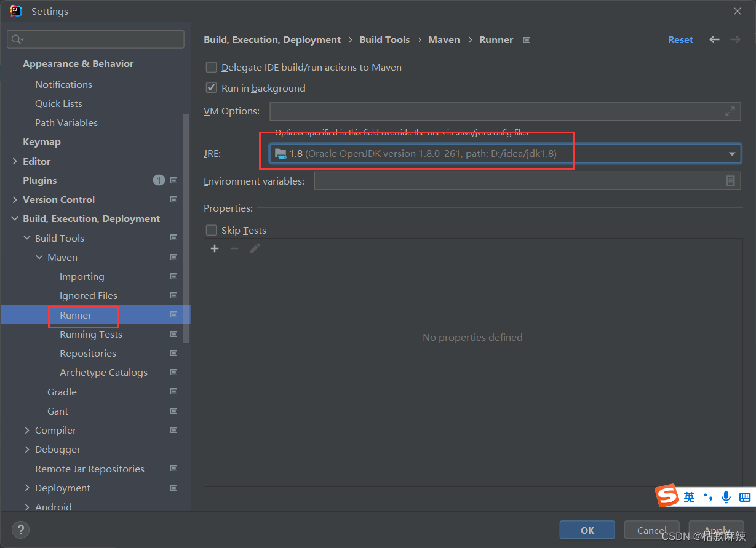Expand the Debugger node
This screenshot has height=548, width=756.
(x=27, y=450)
